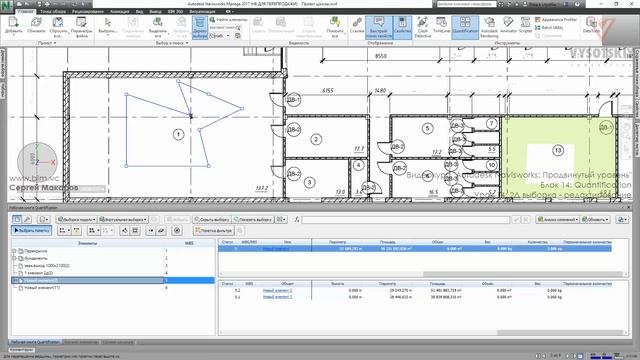Toggle the Quantification tool button
The width and height of the screenshot is (640, 360).
[x=465, y=27]
